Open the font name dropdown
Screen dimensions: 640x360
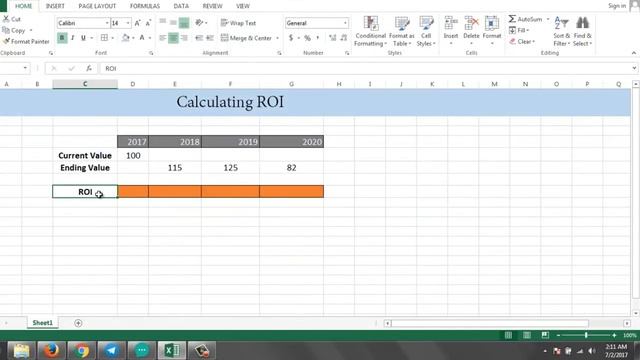107,23
